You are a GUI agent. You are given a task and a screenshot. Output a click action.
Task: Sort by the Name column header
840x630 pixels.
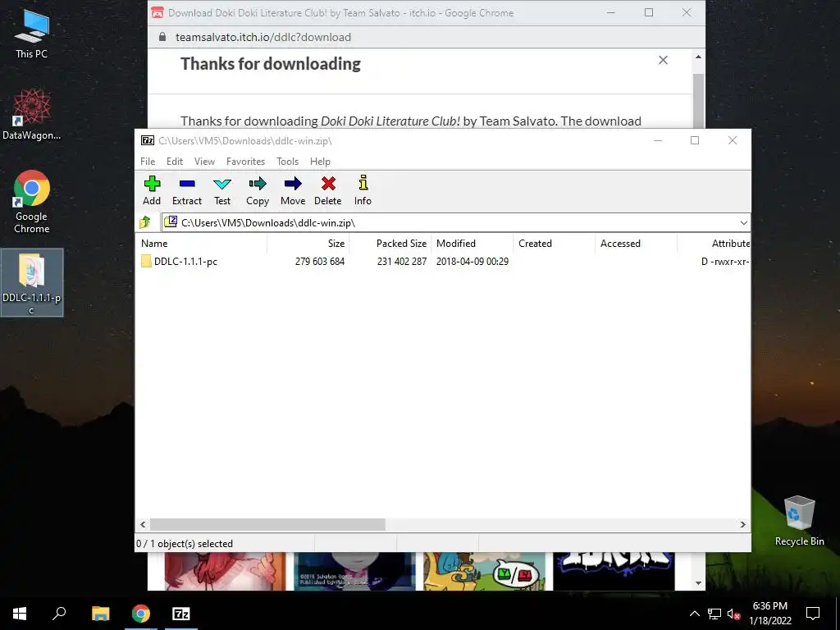click(x=202, y=243)
